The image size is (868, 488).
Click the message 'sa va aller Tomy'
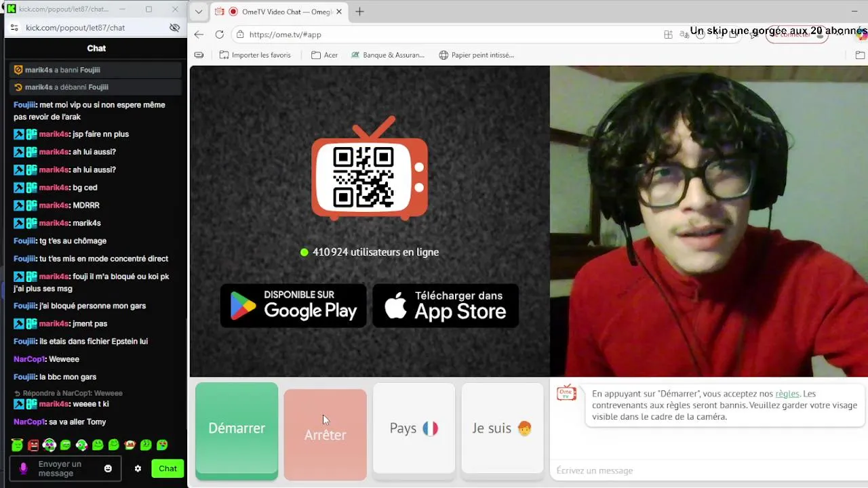click(60, 422)
